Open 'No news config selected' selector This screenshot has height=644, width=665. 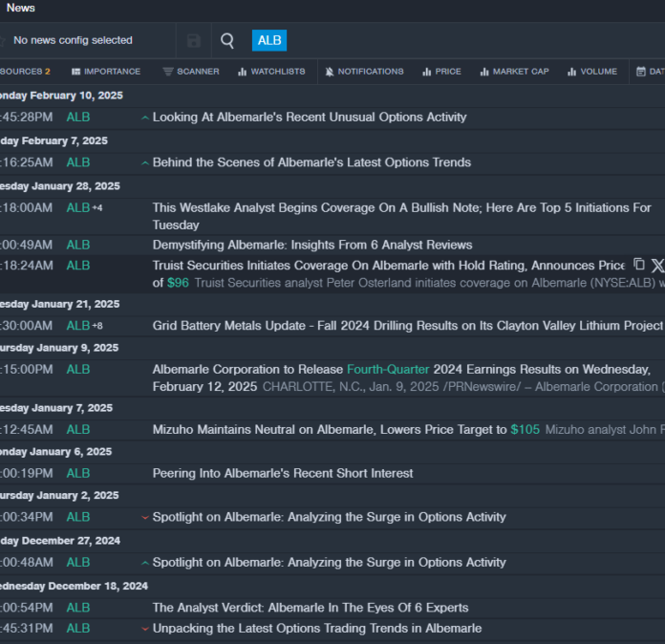click(73, 40)
